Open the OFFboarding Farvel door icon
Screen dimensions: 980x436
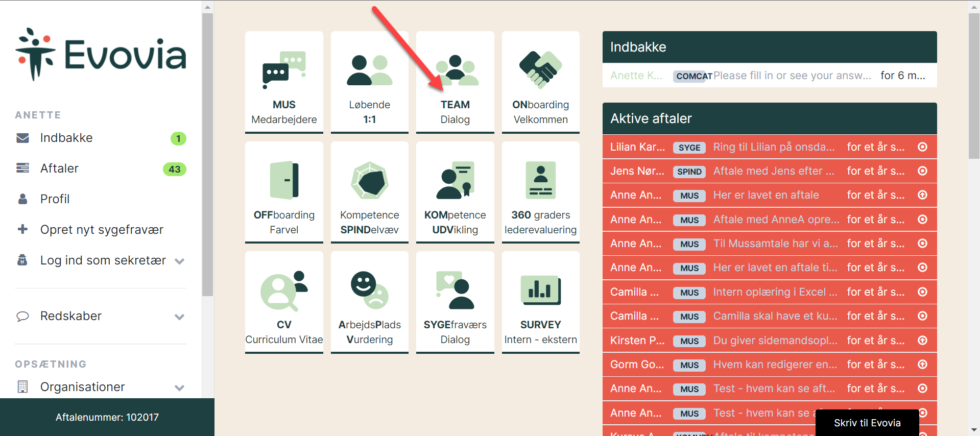(284, 180)
